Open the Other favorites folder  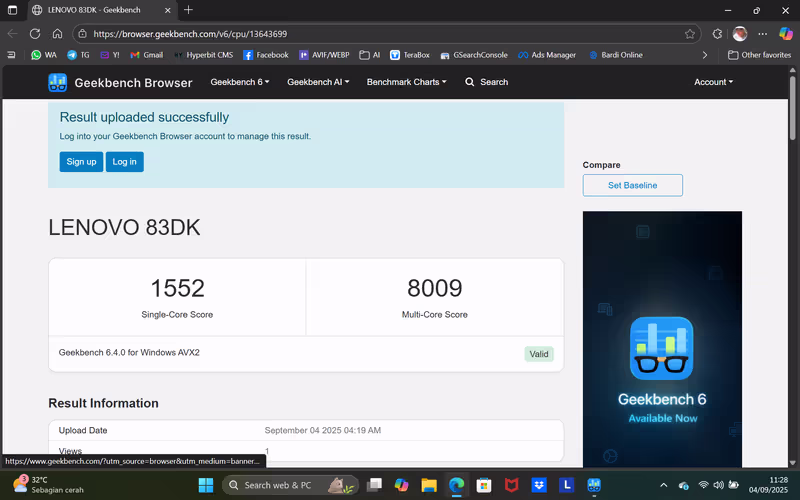pos(759,55)
